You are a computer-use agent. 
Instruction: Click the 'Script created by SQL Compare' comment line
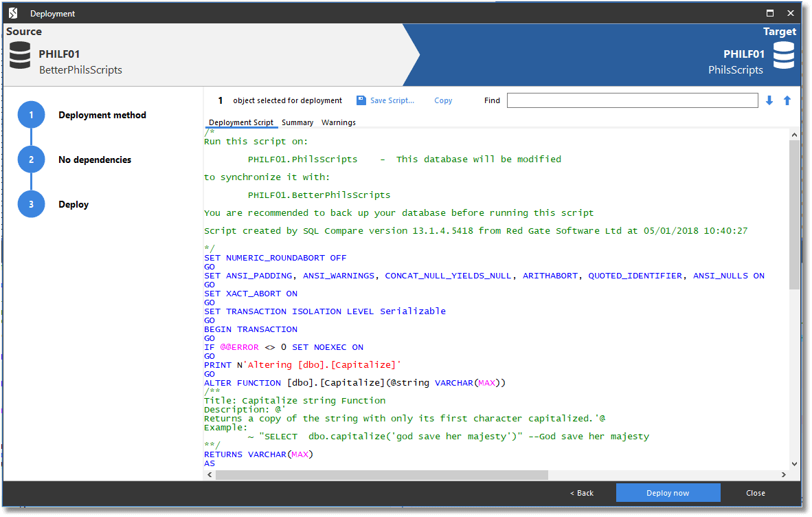click(476, 231)
